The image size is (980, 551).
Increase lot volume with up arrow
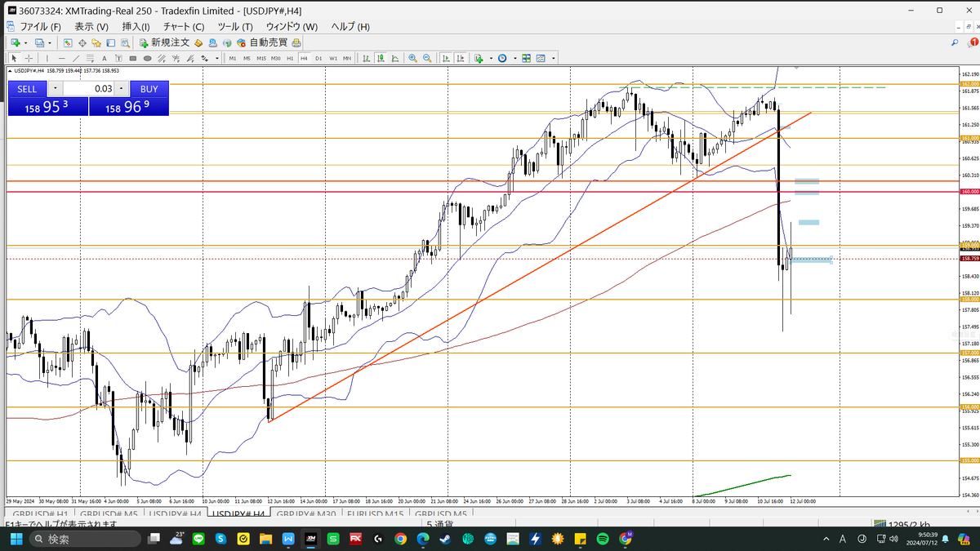click(121, 89)
